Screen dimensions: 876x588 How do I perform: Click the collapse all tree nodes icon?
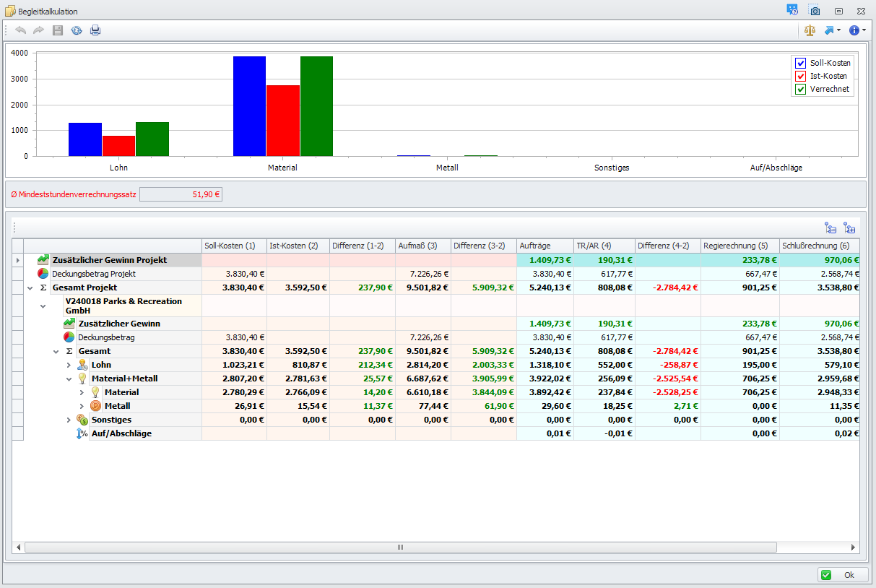pos(831,228)
